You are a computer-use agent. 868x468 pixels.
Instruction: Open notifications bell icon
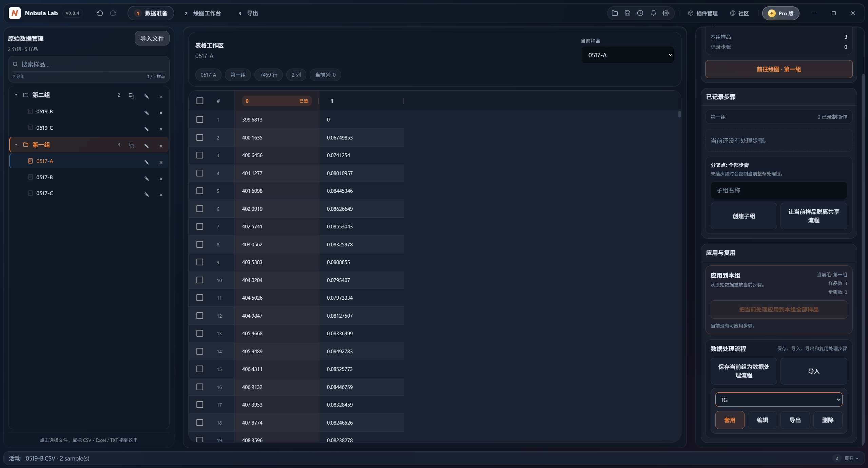pyautogui.click(x=653, y=13)
